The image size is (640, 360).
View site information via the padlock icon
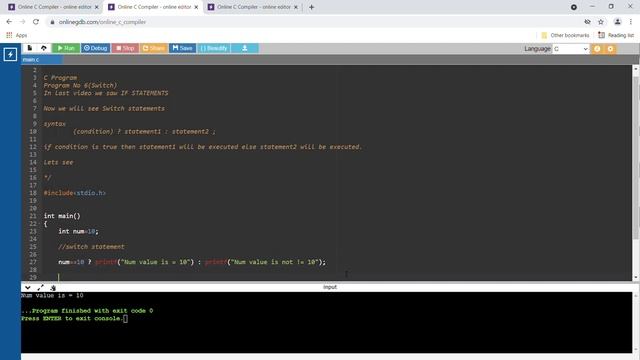coord(52,22)
